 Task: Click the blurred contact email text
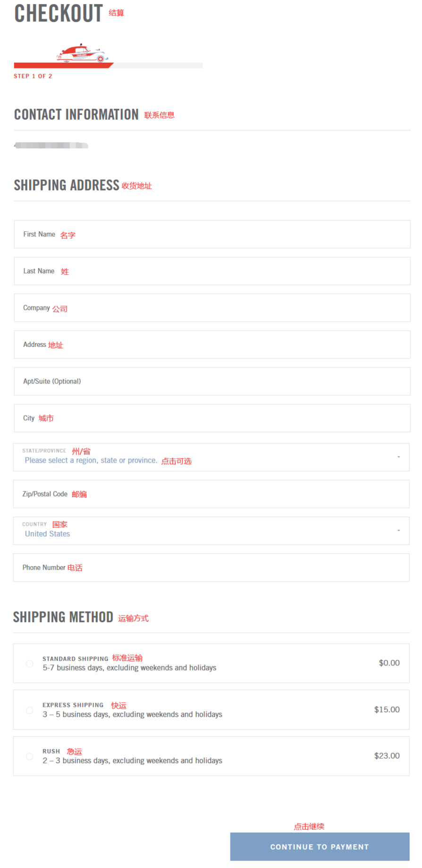pyautogui.click(x=51, y=145)
